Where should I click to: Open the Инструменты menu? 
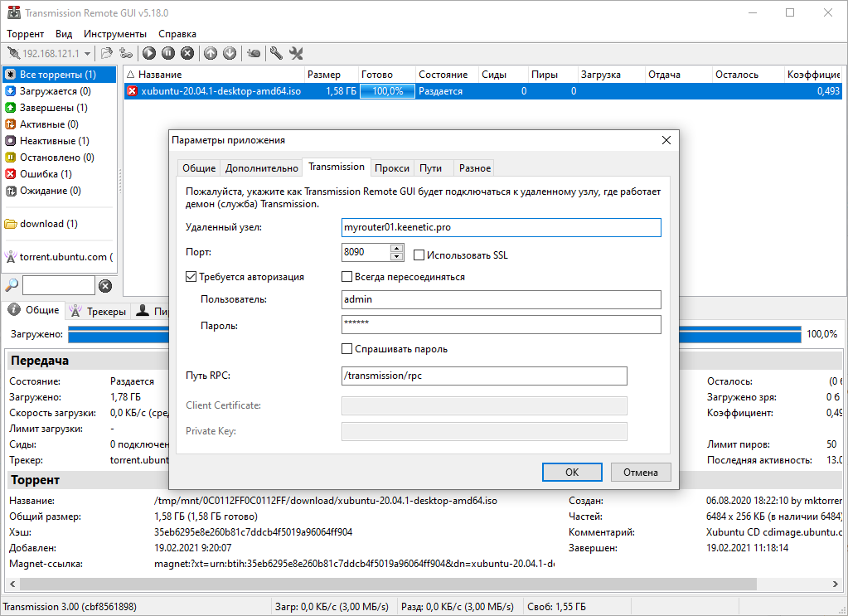[x=115, y=34]
